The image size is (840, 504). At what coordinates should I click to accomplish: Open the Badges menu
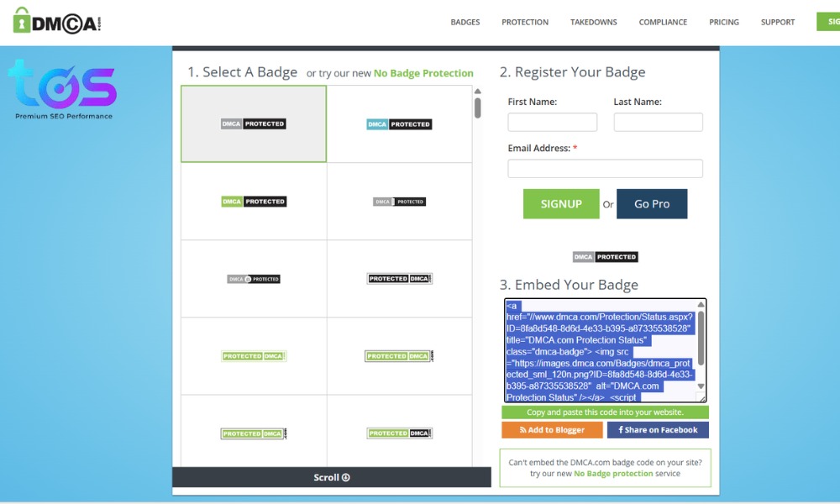click(x=465, y=23)
